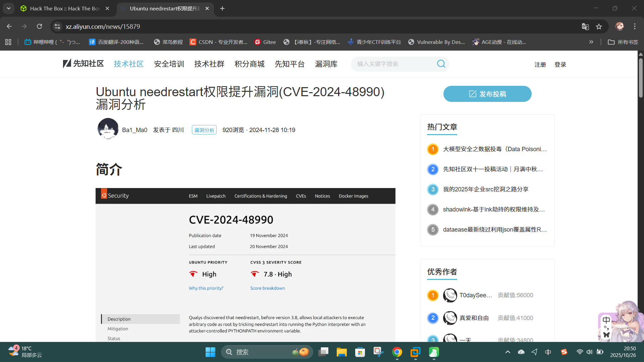Open Chrome profile avatar icon
644x362 pixels.
click(620, 26)
